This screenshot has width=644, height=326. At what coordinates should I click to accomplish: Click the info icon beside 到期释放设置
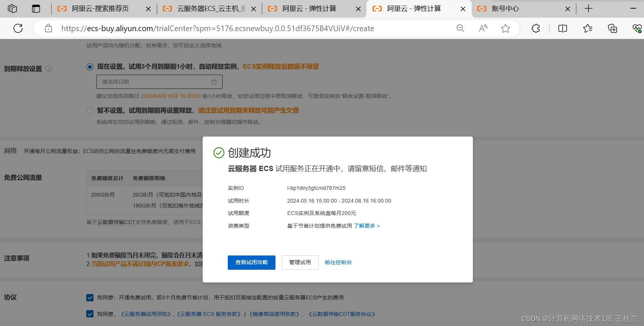tap(49, 68)
